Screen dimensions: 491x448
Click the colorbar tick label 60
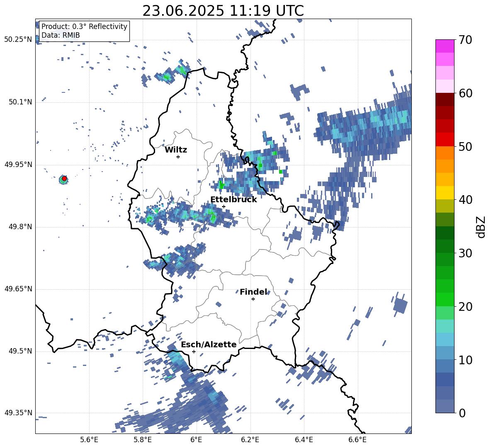[x=465, y=93]
